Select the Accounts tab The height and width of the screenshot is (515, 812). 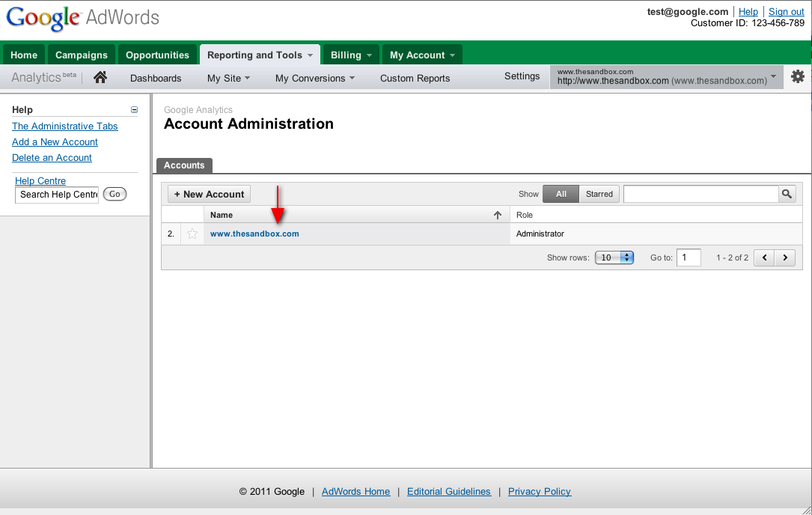(184, 165)
